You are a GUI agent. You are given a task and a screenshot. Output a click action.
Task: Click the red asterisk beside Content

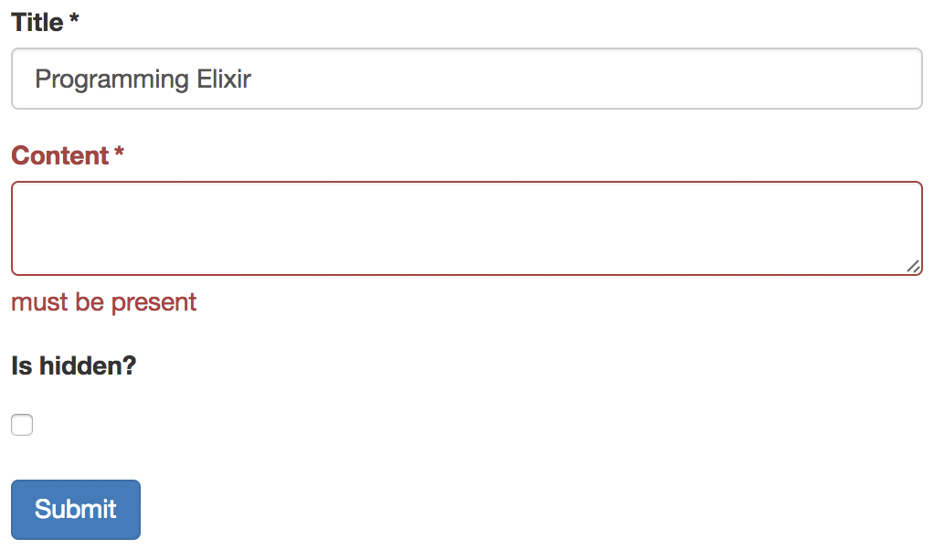pyautogui.click(x=119, y=152)
